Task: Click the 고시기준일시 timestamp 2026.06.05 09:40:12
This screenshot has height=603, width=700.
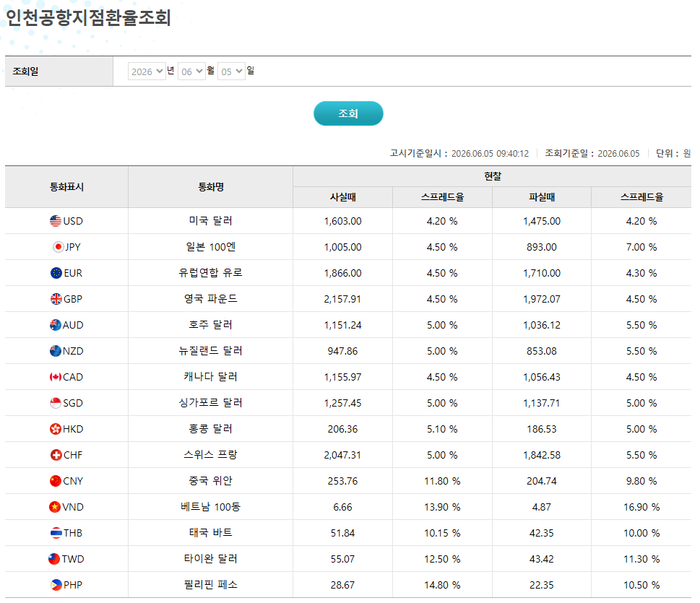Action: coord(491,154)
